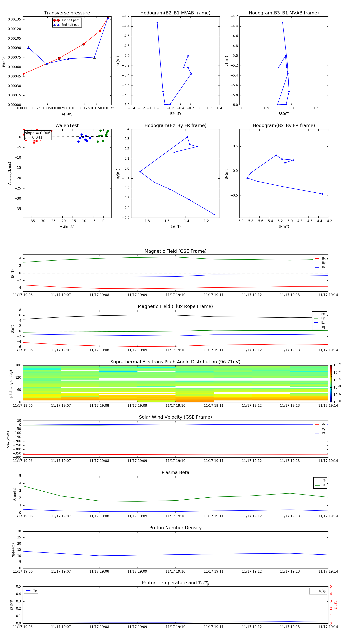Click the "Hodogram(Bz_By FR frame)" title

click(175, 125)
